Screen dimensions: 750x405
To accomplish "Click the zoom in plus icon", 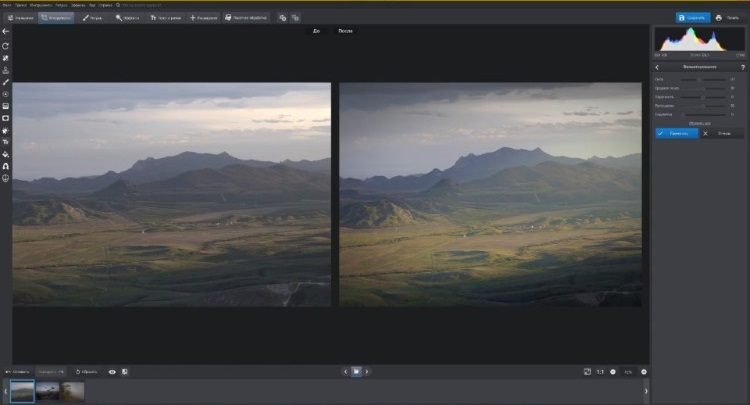I will [644, 372].
